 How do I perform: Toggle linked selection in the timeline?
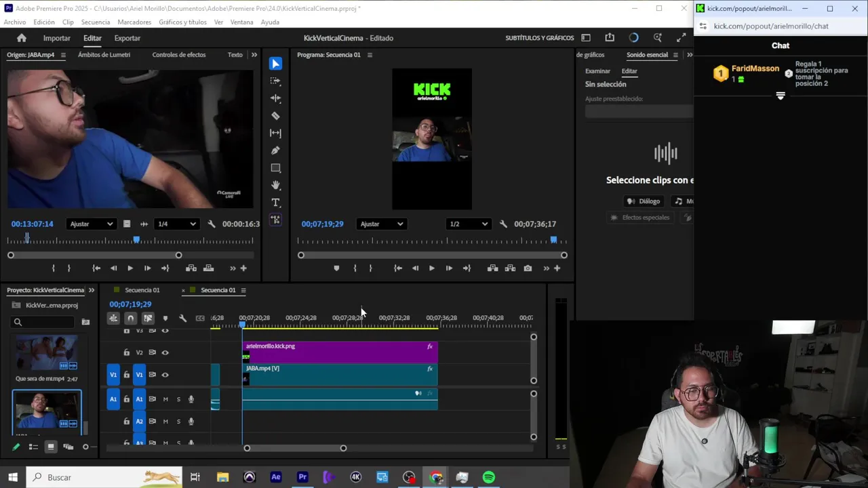coord(147,318)
